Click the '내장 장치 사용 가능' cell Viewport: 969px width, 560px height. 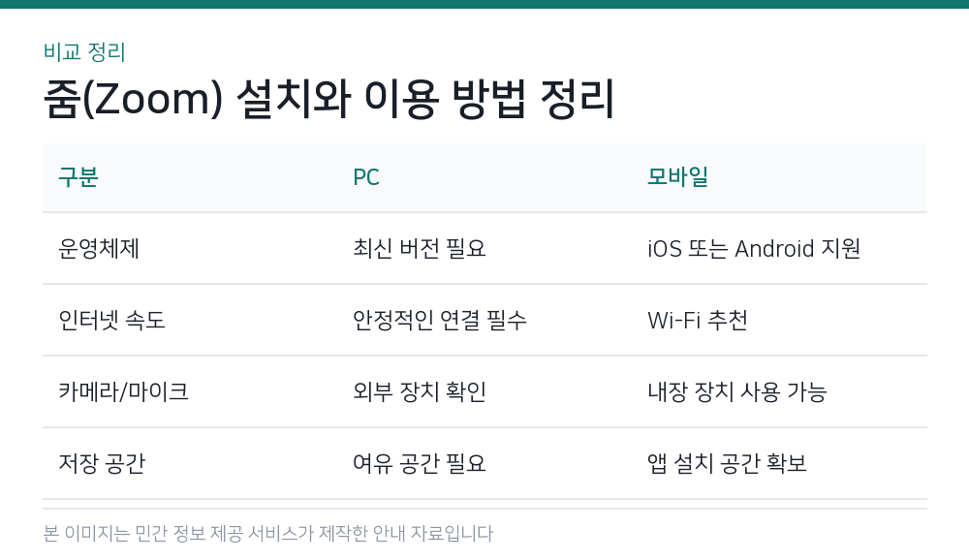click(736, 391)
